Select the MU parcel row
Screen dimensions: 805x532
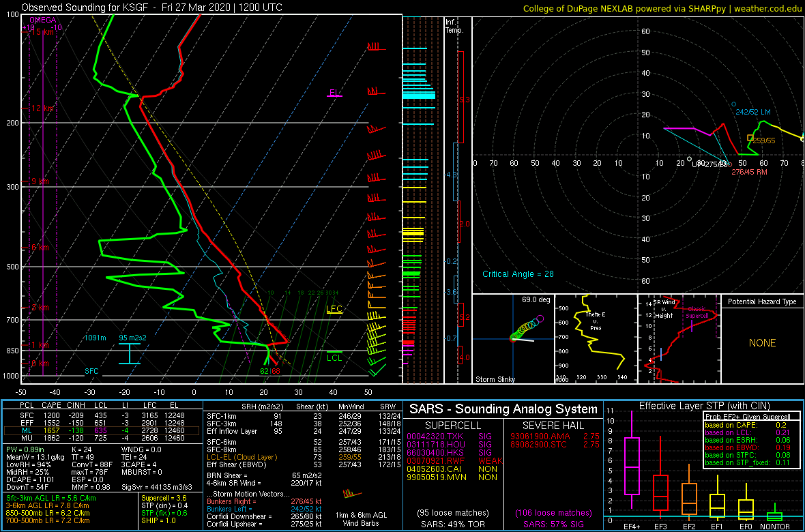[102, 437]
